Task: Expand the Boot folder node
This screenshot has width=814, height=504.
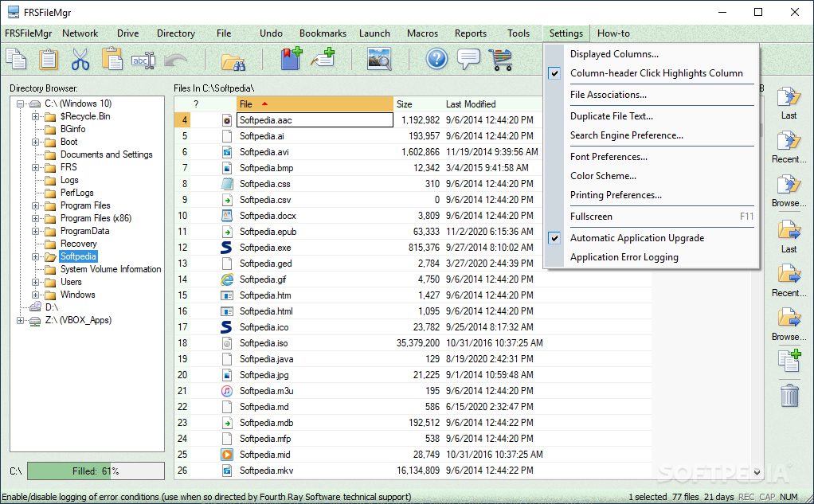Action: click(35, 142)
